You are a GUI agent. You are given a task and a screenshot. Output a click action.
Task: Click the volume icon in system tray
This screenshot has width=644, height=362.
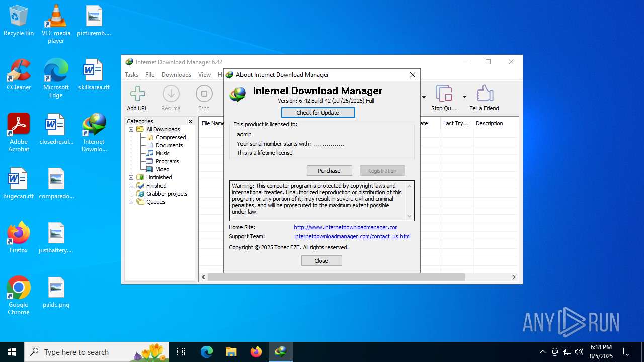[x=579, y=352]
